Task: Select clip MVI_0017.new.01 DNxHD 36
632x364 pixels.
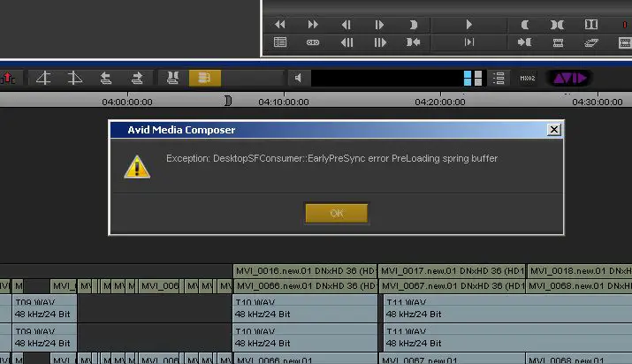Action: 452,271
